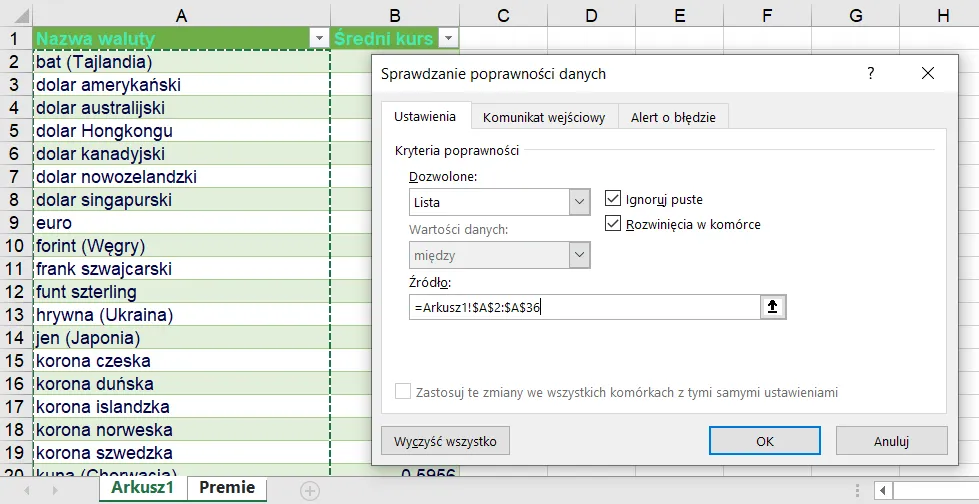
Task: Toggle Rozwinięcia w komórce checkbox
Action: click(x=612, y=224)
